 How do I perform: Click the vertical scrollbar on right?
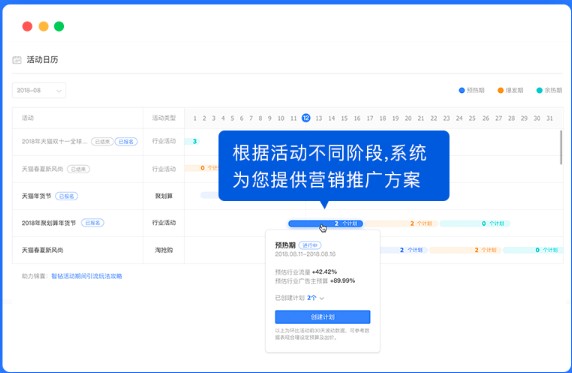tap(561, 147)
